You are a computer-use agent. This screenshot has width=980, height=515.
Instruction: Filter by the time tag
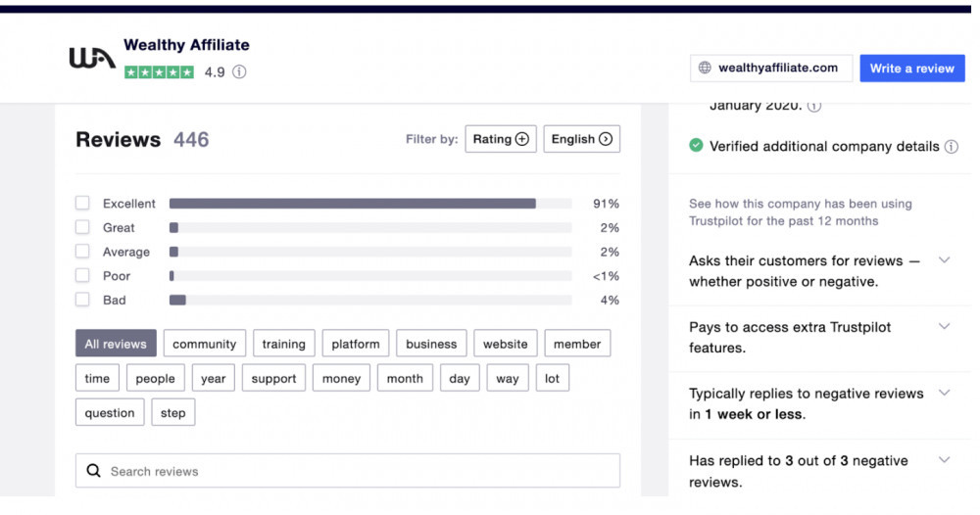tap(97, 378)
